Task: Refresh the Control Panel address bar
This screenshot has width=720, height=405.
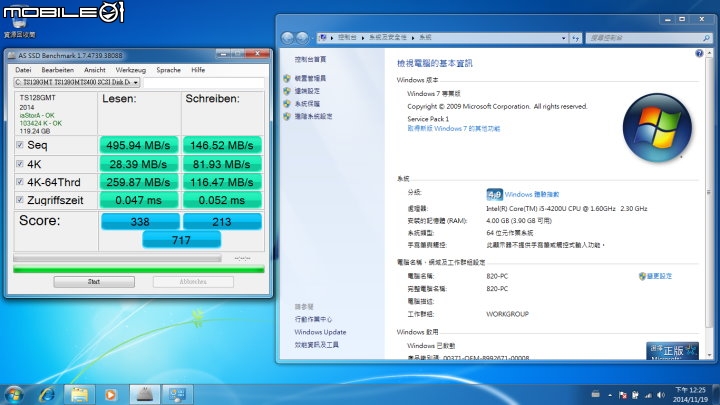Action: [x=576, y=38]
